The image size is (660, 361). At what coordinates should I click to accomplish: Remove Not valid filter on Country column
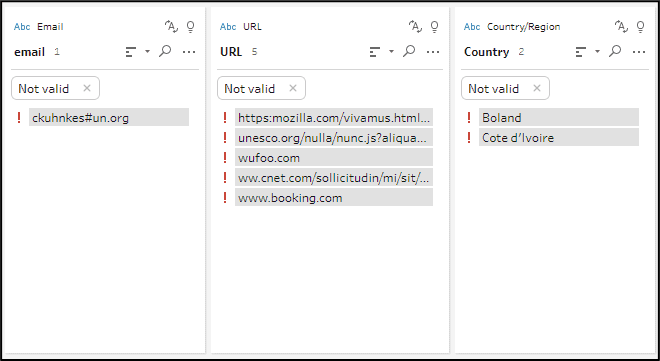tap(537, 88)
